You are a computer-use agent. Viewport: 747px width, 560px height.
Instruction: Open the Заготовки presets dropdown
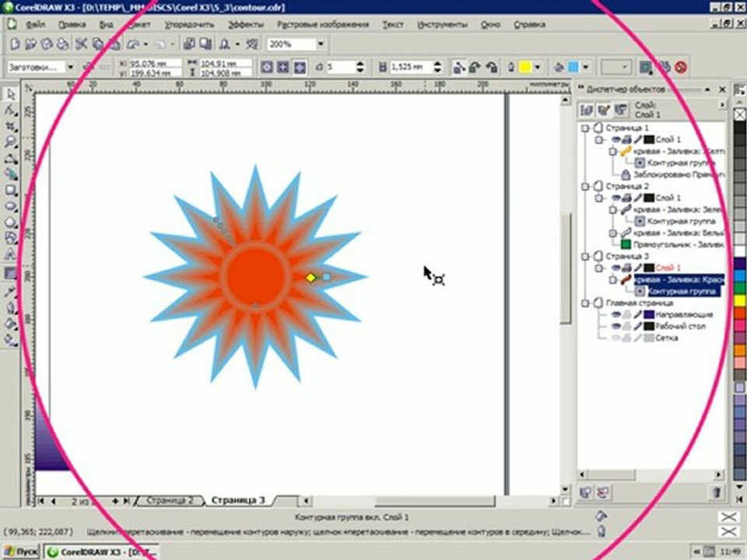point(70,67)
